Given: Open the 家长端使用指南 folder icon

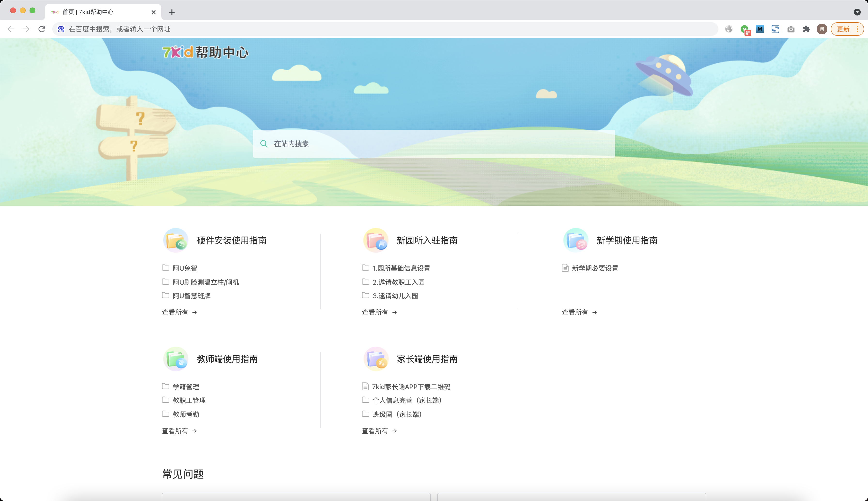Looking at the screenshot, I should 376,358.
